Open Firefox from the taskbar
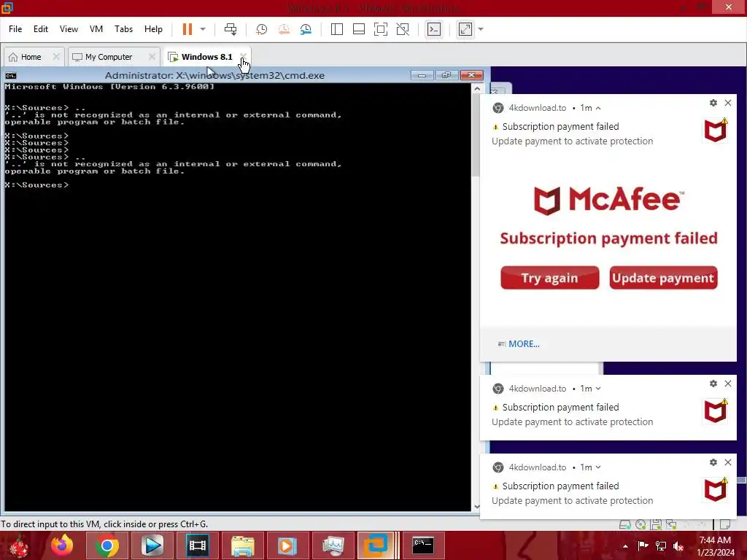Viewport: 747px width, 560px height. pos(63,545)
